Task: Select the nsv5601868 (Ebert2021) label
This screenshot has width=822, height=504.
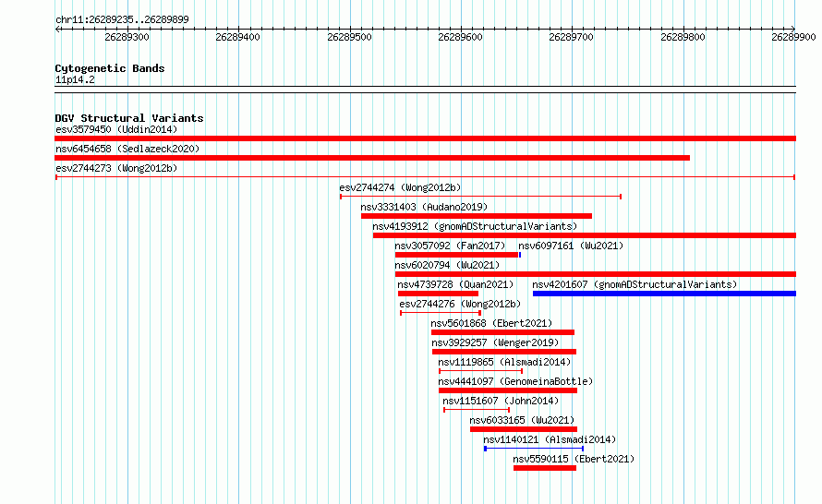Action: tap(491, 323)
